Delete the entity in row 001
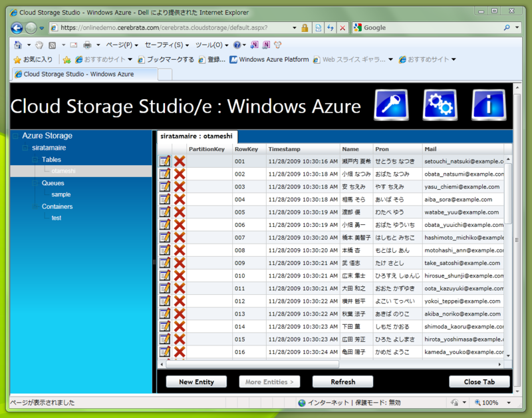 pyautogui.click(x=180, y=161)
